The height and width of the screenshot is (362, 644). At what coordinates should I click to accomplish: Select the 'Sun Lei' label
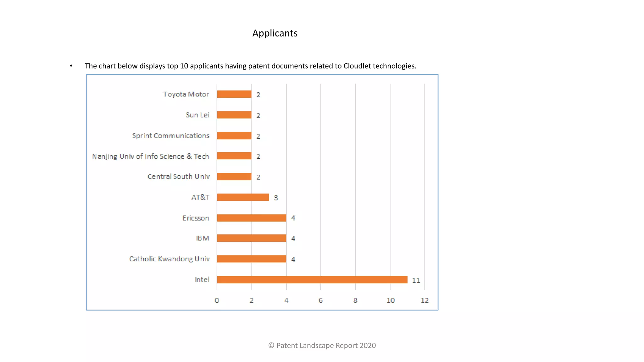pyautogui.click(x=197, y=115)
